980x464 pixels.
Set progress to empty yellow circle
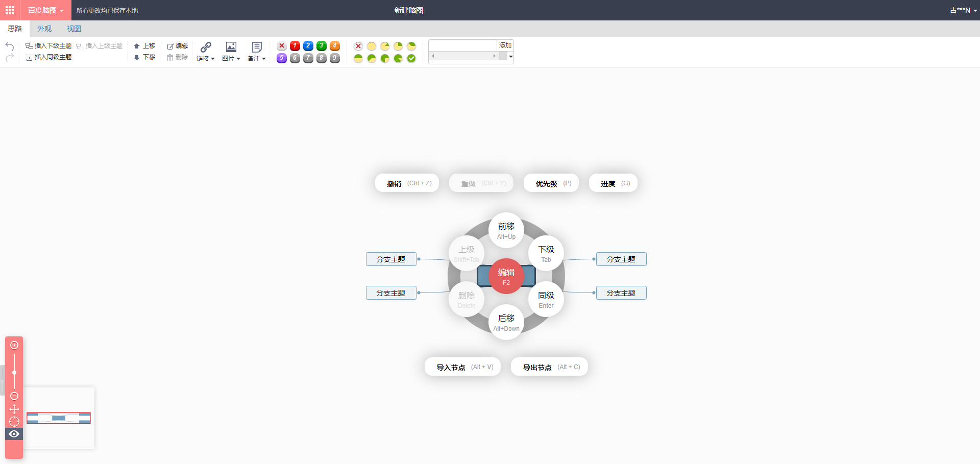[372, 46]
